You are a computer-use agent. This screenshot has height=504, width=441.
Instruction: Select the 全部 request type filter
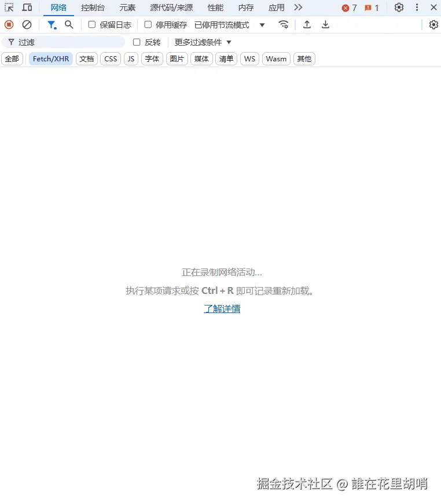pos(12,59)
